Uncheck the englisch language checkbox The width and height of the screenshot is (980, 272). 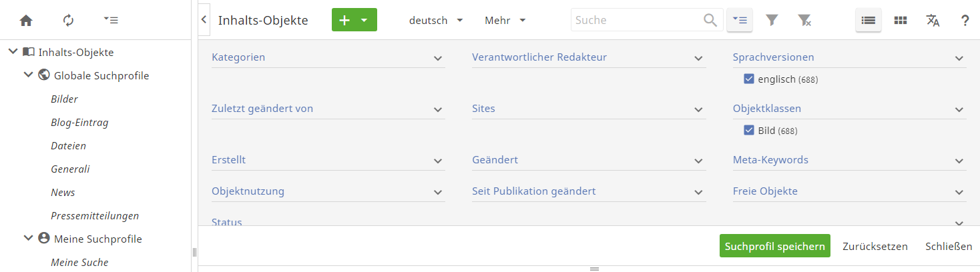pyautogui.click(x=749, y=79)
